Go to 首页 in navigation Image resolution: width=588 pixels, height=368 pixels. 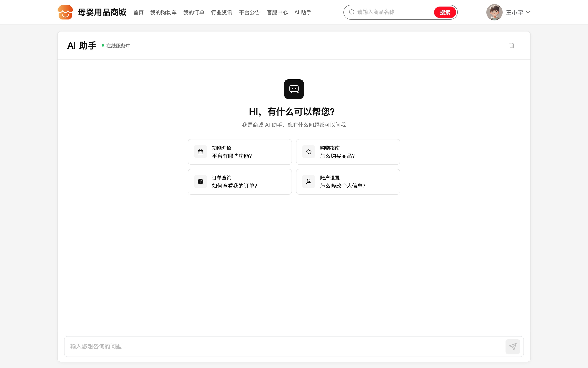coord(138,12)
